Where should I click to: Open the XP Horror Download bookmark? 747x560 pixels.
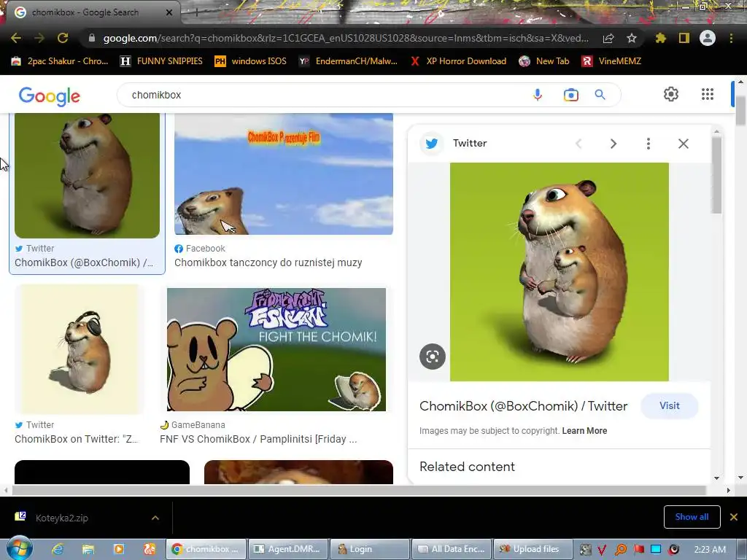458,61
